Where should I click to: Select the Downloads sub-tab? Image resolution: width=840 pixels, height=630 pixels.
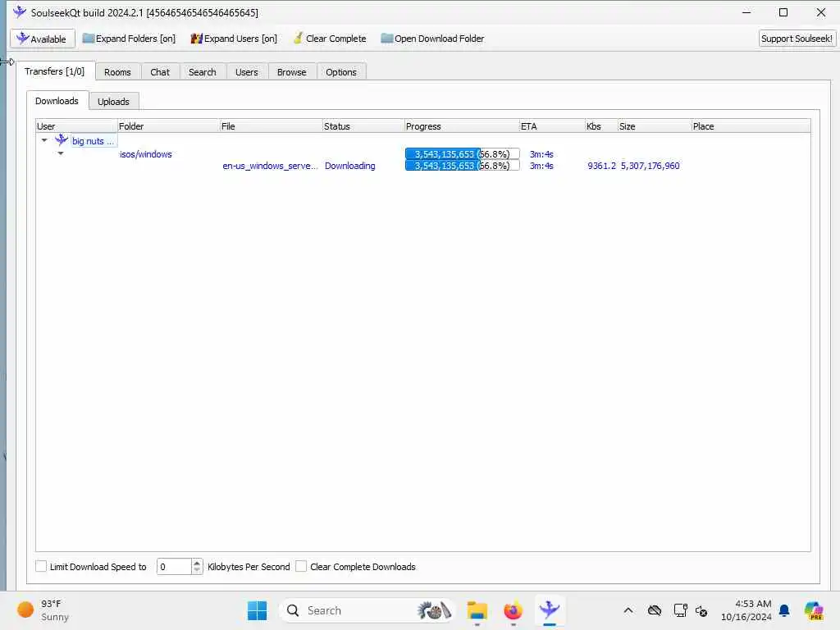[x=57, y=101]
